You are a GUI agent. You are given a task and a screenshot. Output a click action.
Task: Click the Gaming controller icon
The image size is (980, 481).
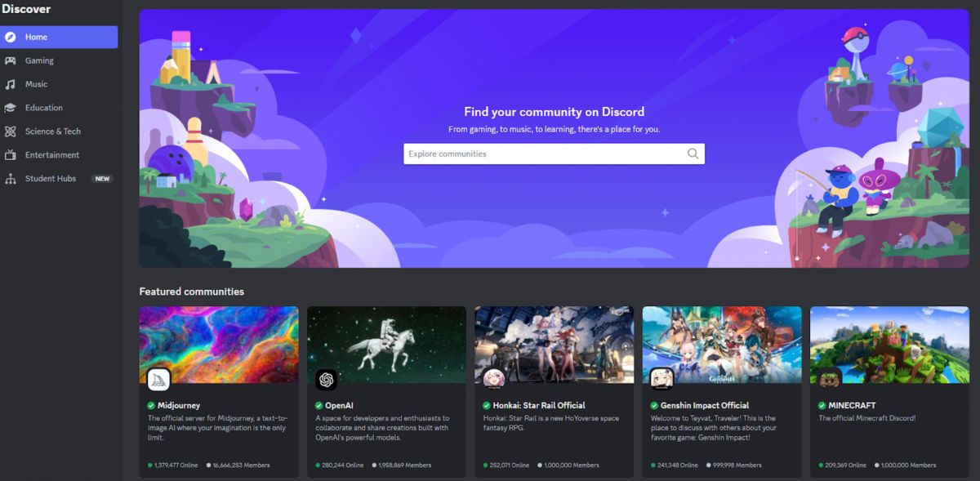pyautogui.click(x=11, y=60)
